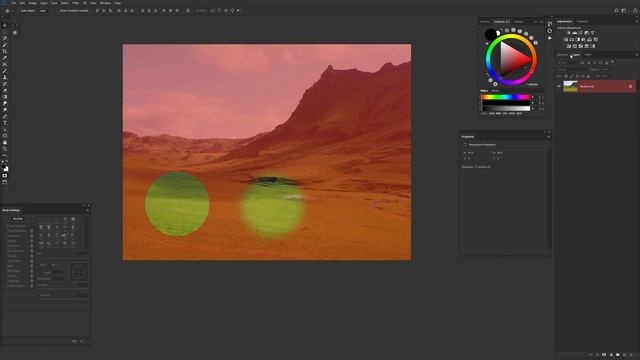Open the File menu
This screenshot has width=640, height=360.
point(14,3)
